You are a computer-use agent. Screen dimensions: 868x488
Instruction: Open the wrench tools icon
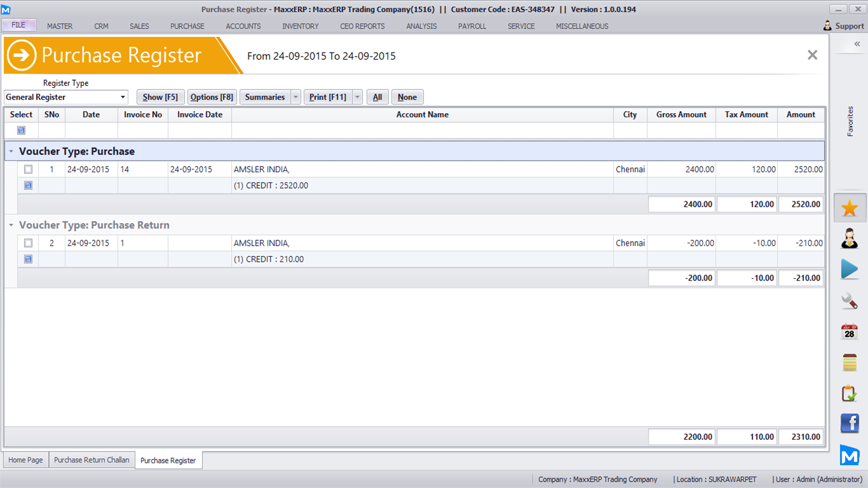[x=850, y=301]
